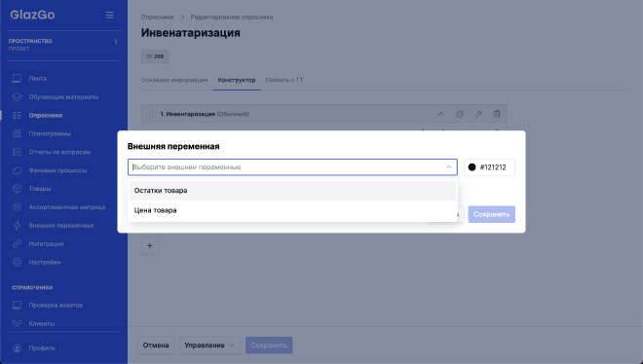Screen dimensions: 643x364
Task: Collapse the external variables dropdown chevron
Action: pos(448,167)
